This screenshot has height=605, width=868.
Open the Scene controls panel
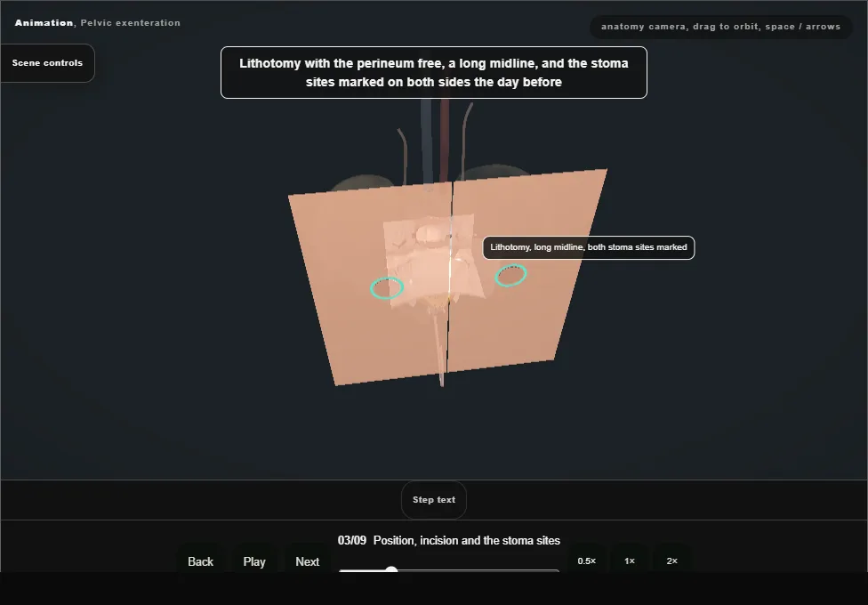point(48,63)
